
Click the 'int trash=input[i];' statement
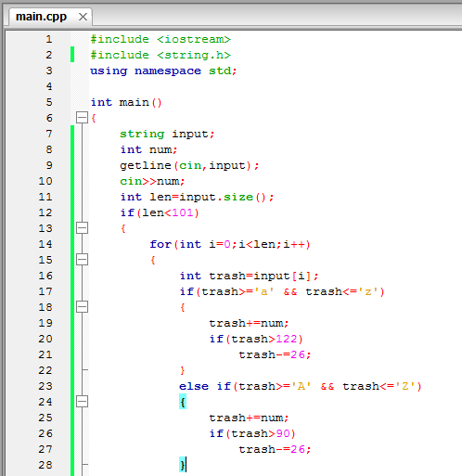(x=249, y=277)
